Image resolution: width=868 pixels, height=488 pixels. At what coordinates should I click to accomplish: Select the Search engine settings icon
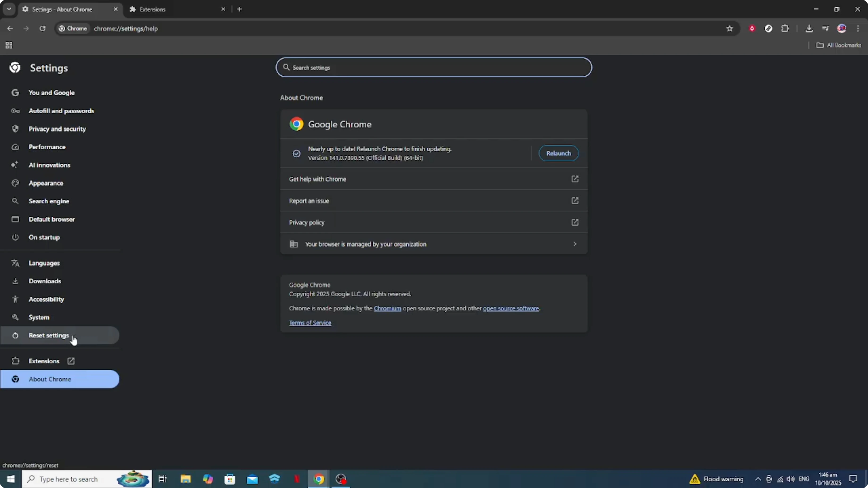16,201
